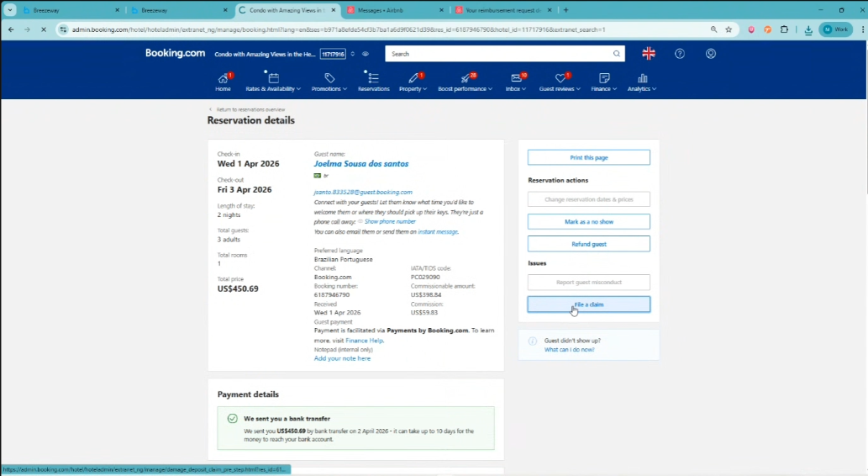The width and height of the screenshot is (868, 476).
Task: Open the Inbox dropdown
Action: 515,82
